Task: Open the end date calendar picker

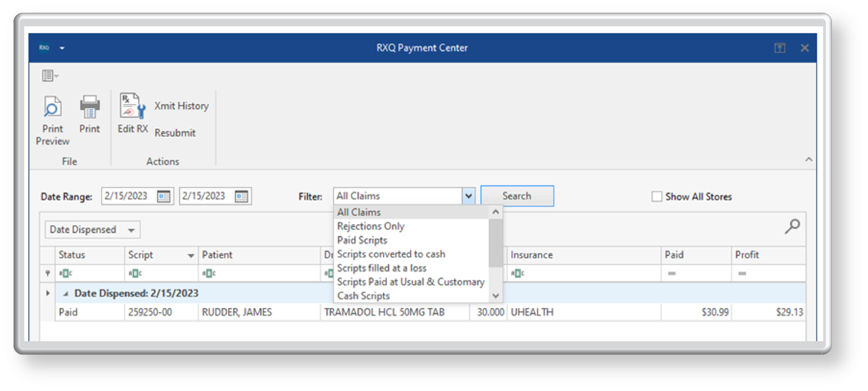Action: coord(242,196)
